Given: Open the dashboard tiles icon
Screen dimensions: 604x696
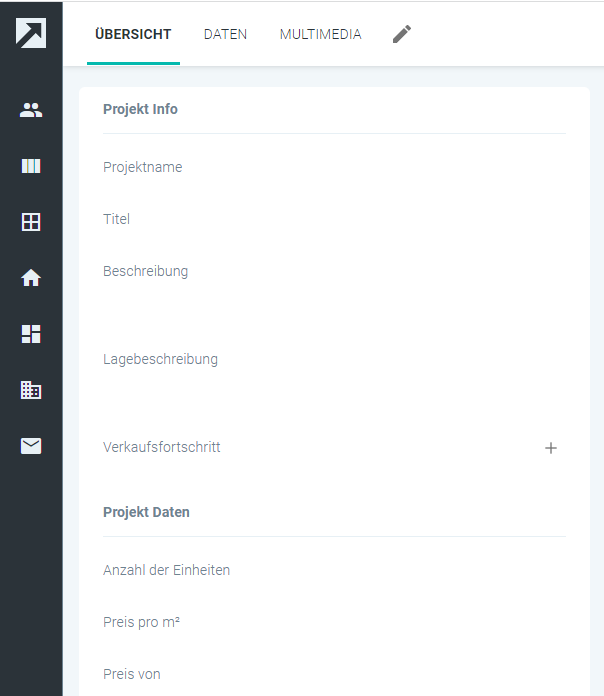Looking at the screenshot, I should 31,334.
